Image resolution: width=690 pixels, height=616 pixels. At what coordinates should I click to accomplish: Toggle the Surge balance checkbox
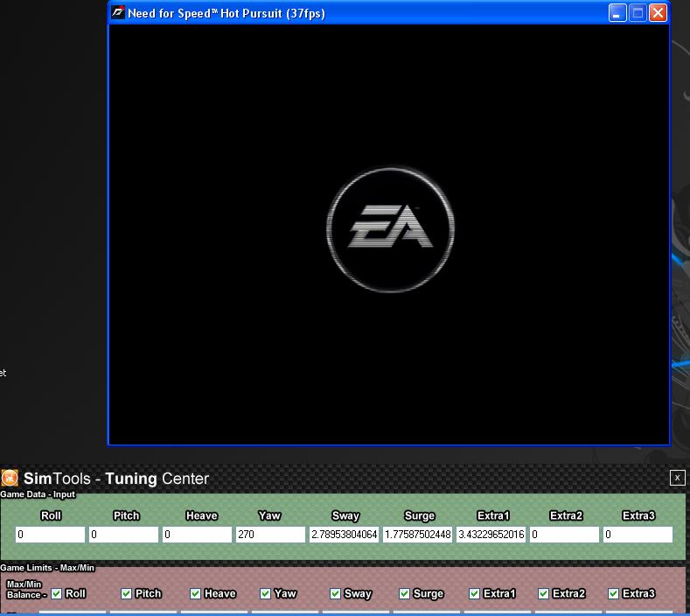404,593
